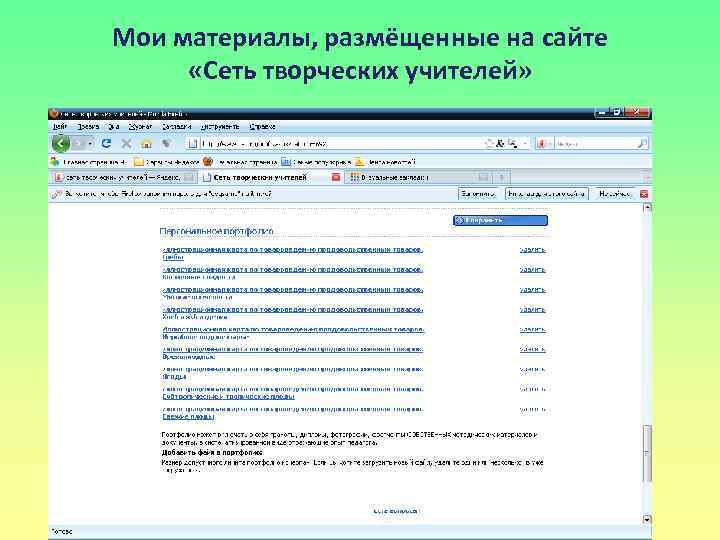Image resolution: width=720 pixels, height=540 pixels.
Task: Go back with the green Back arrow
Action: point(61,144)
